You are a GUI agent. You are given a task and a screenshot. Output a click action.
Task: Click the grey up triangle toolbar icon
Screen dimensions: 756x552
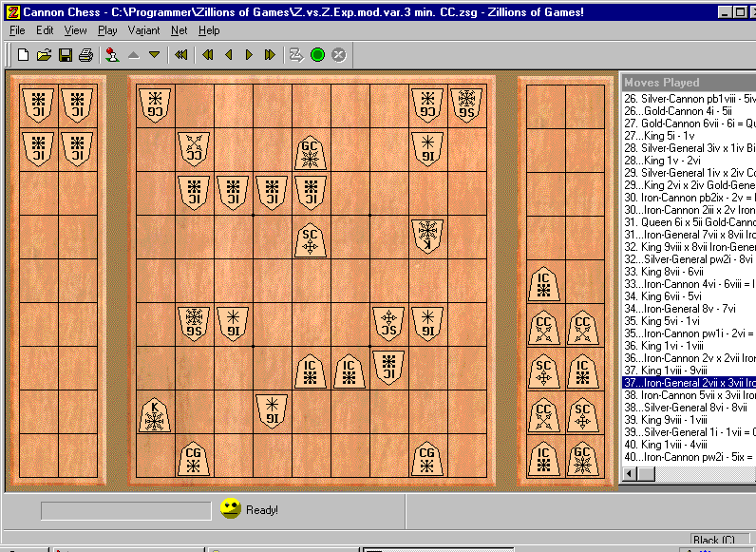134,55
